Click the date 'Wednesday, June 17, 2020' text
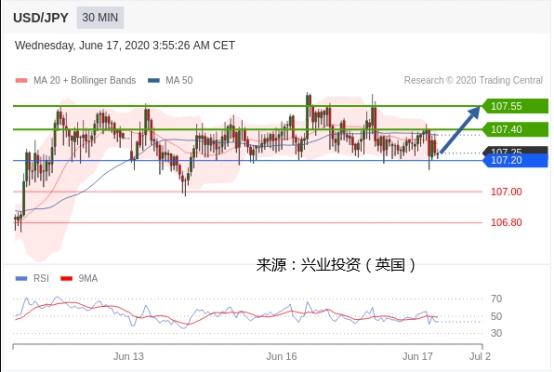Image resolution: width=554 pixels, height=372 pixels. pyautogui.click(x=82, y=46)
